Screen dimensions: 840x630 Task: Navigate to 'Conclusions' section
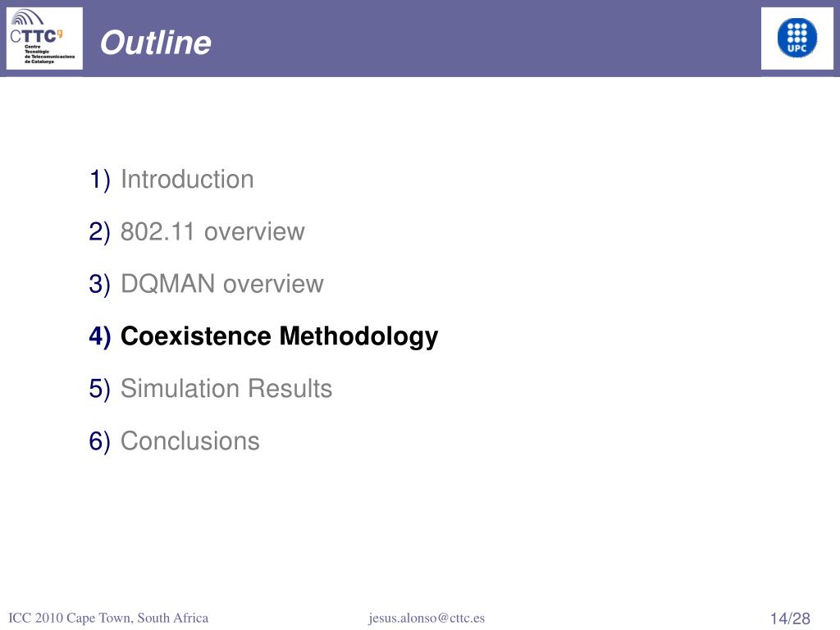[189, 441]
